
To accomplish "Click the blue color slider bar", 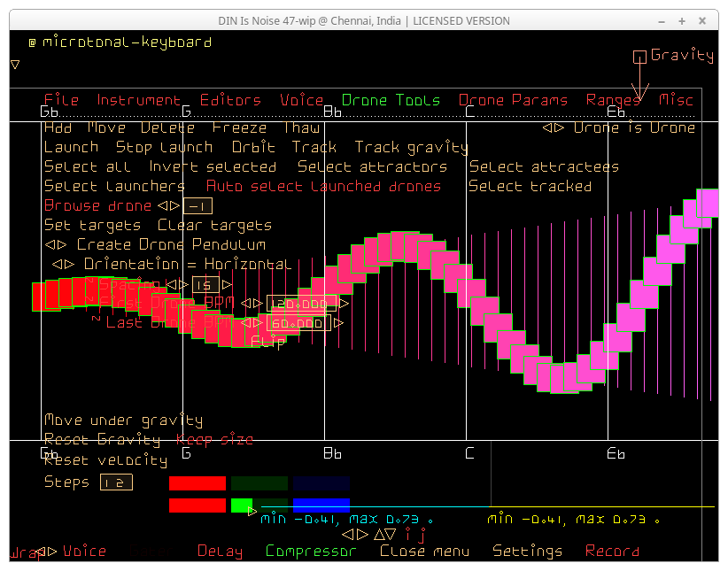I will pos(321,505).
